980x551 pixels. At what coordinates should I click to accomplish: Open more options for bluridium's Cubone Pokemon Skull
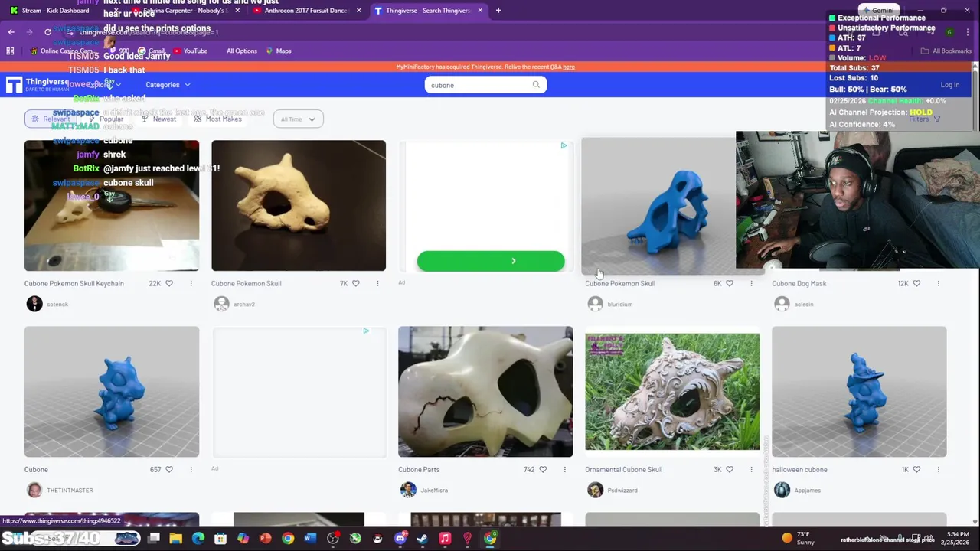(x=751, y=283)
